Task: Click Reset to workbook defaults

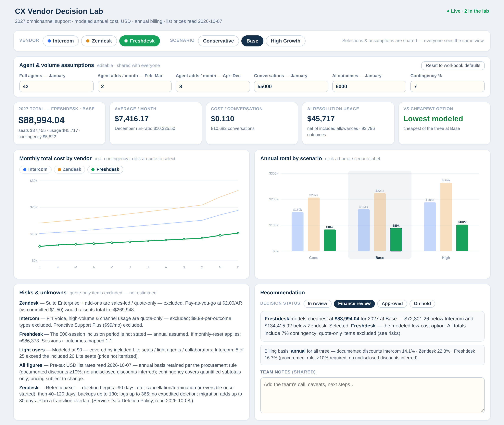Action: (453, 66)
